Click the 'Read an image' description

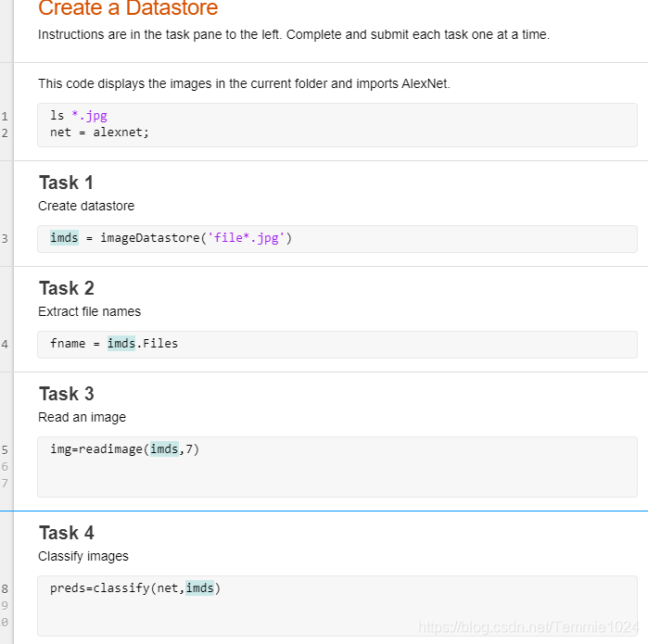(82, 417)
